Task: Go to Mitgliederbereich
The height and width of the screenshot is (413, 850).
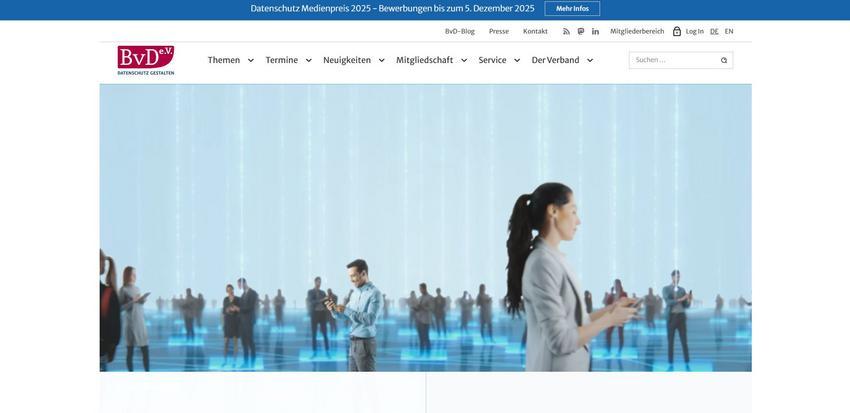Action: (637, 31)
